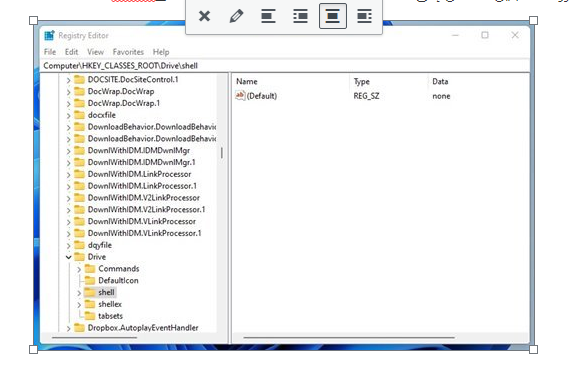The width and height of the screenshot is (570, 366).
Task: Expand the shell subkey
Action: [x=79, y=293]
